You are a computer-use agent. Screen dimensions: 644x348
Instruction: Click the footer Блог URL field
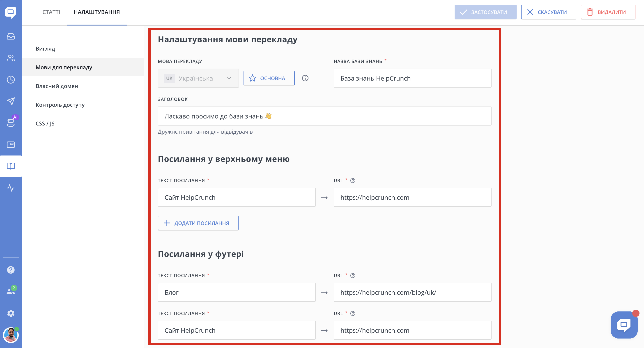pyautogui.click(x=412, y=292)
